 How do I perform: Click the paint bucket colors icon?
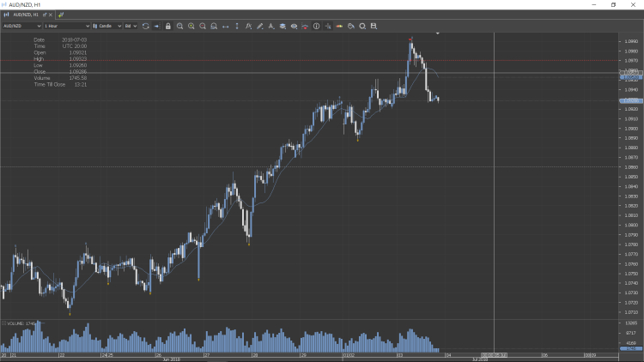350,26
